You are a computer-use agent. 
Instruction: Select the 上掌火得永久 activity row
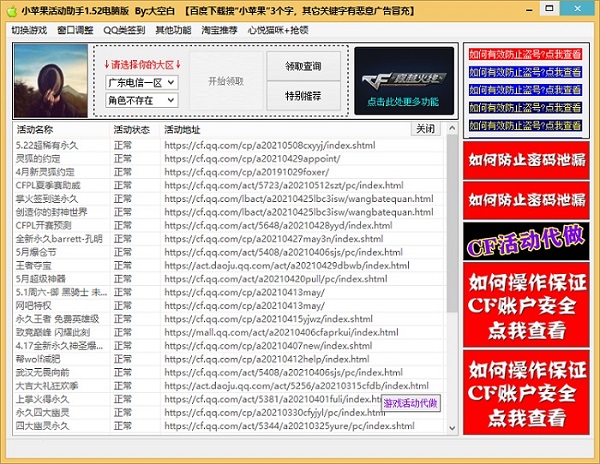228,399
